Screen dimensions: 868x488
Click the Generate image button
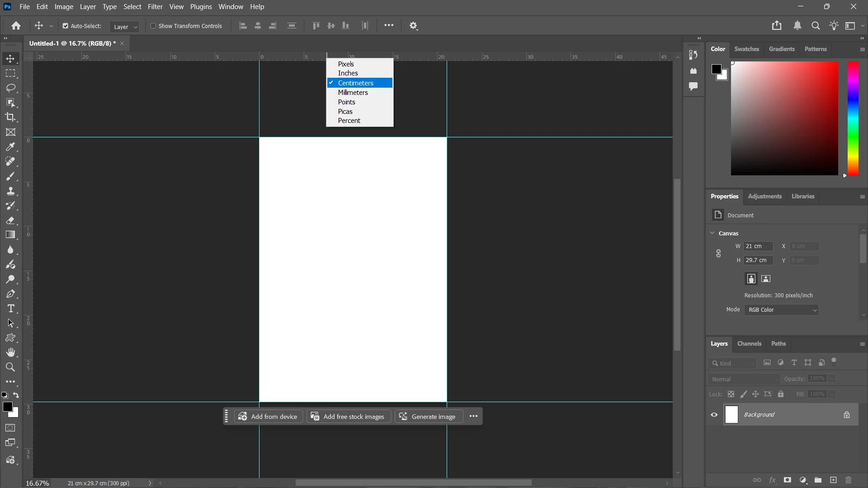tap(429, 417)
